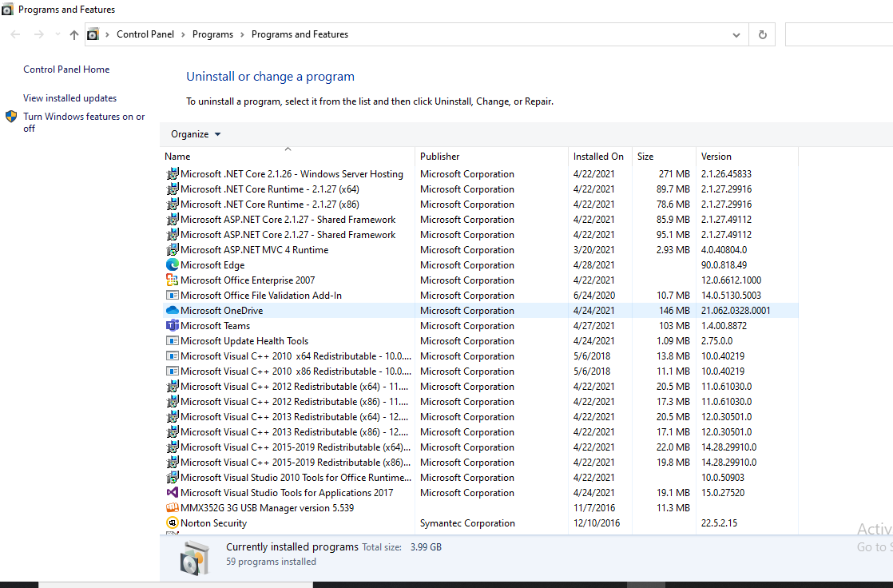The height and width of the screenshot is (588, 893).
Task: Select Microsoft Visual C++ 2010 x86 Redistributable row
Action: pyautogui.click(x=479, y=371)
